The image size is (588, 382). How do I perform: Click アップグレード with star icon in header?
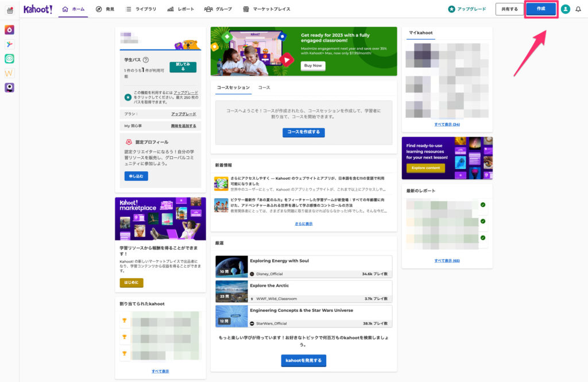(467, 9)
